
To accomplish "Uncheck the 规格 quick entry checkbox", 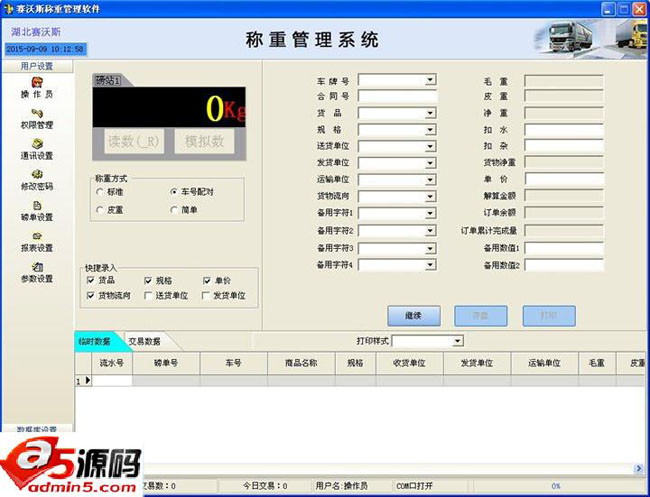I will click(x=148, y=281).
